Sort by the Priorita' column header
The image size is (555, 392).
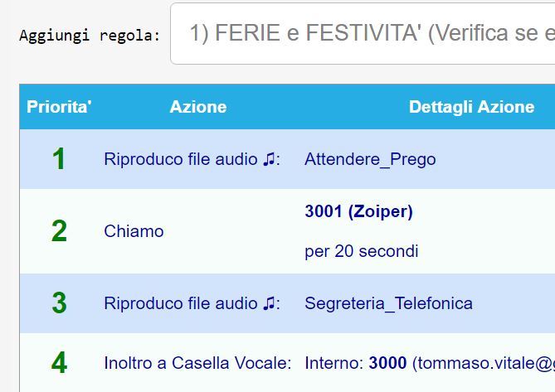[59, 107]
